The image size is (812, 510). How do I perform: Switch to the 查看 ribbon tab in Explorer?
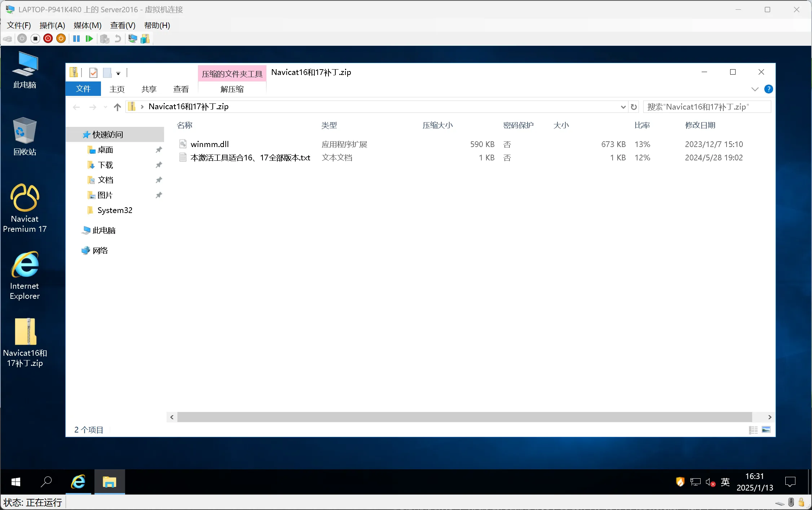(181, 89)
